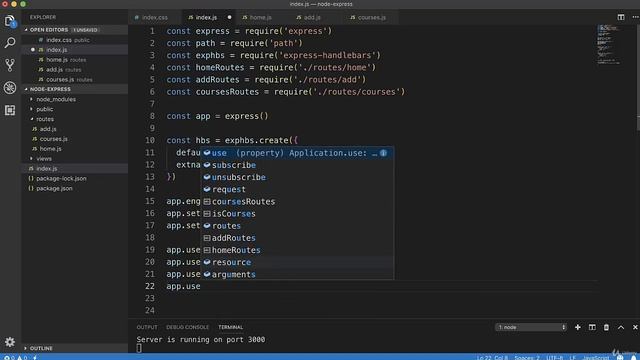
Task: Select 'unsubscribe' autocomplete suggestion
Action: [297, 178]
